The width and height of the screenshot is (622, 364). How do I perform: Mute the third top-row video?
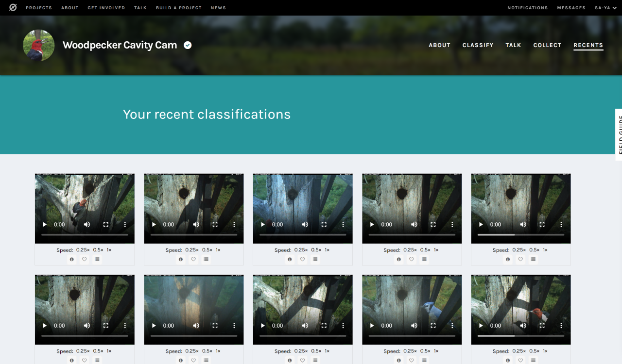[x=305, y=225]
